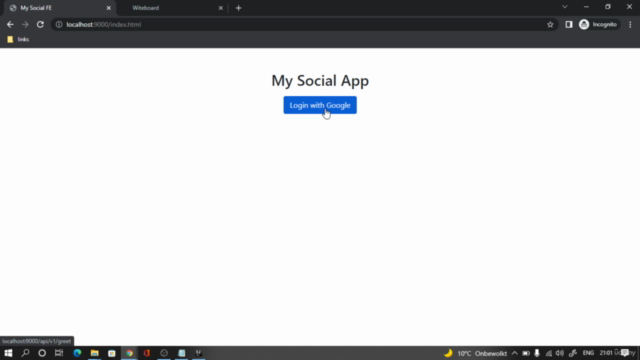Select the Chrome taskbar icon

(x=129, y=353)
